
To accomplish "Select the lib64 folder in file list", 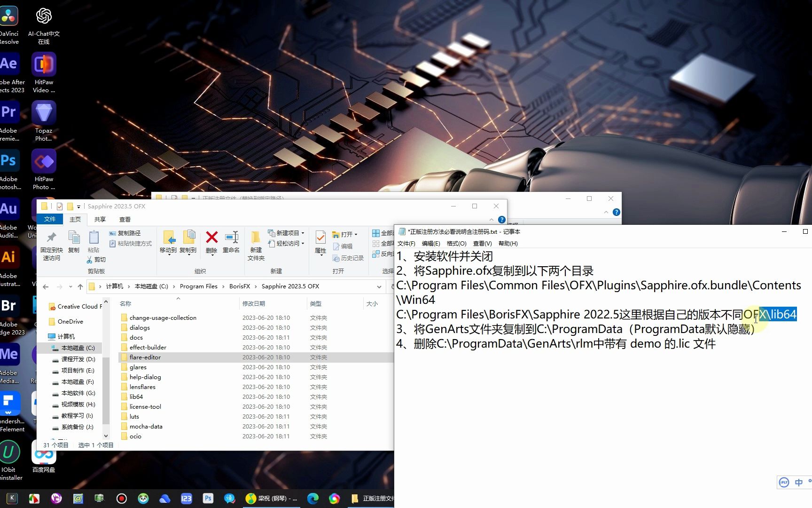I will (136, 397).
